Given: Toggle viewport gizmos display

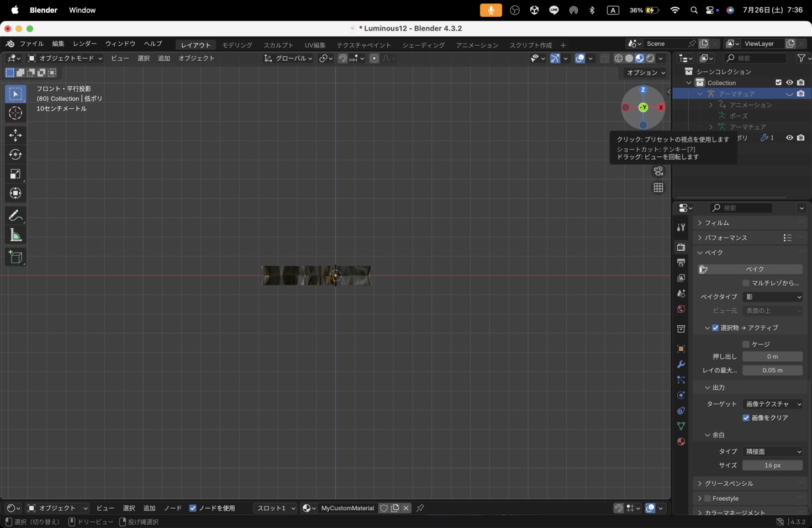Looking at the screenshot, I should point(555,59).
